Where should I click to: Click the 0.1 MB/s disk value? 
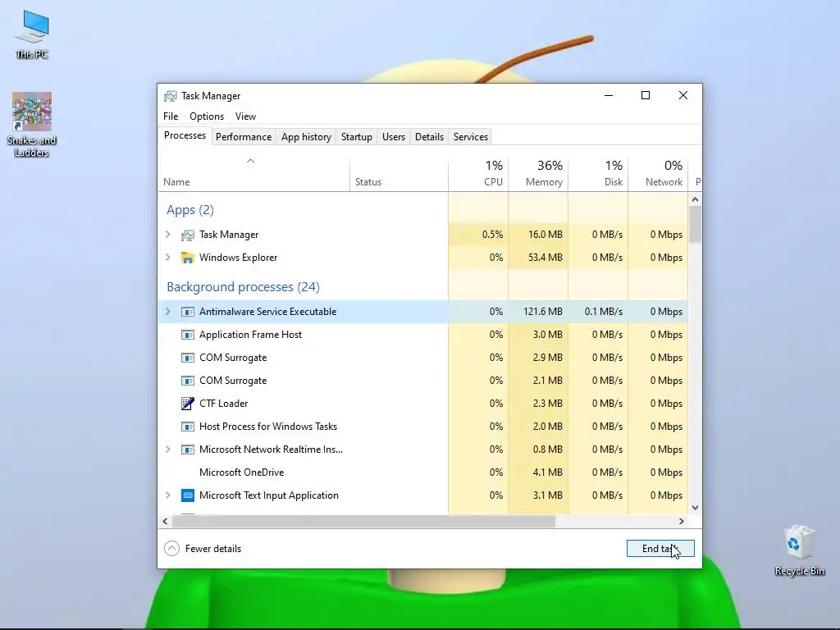click(604, 312)
